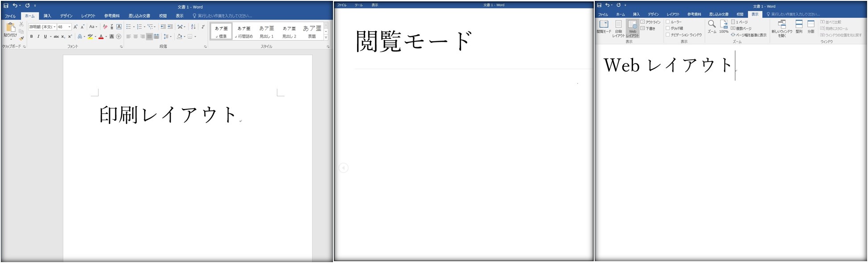
Task: Click the Paste (貼り付け) clipboard icon
Action: click(10, 29)
